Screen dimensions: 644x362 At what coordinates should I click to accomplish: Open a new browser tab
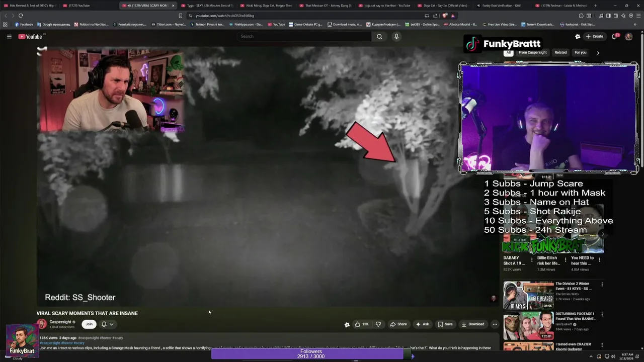[595, 6]
